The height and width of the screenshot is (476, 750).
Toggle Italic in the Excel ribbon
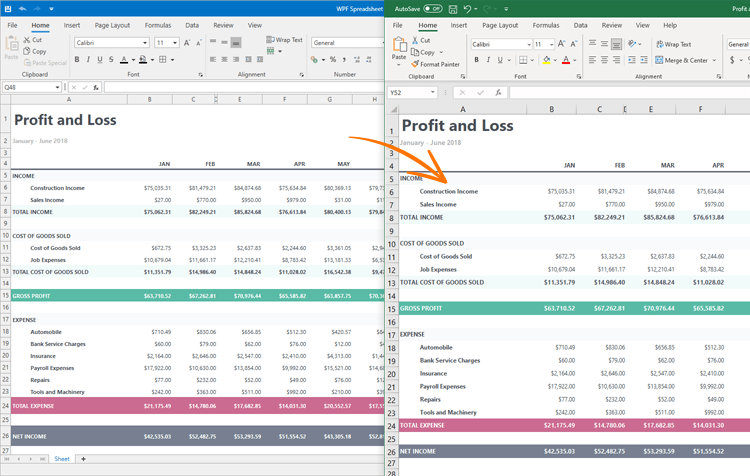coord(487,61)
